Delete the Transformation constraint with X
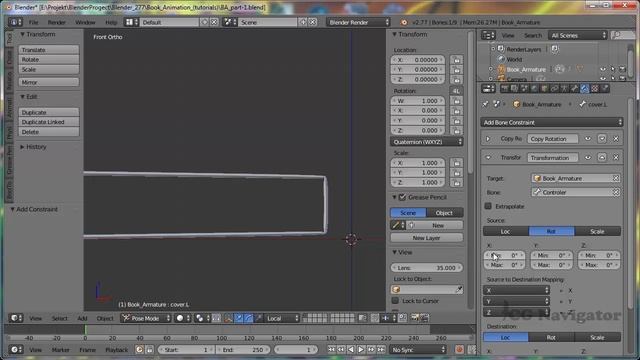Viewport: 640px width, 360px height. pos(616,158)
